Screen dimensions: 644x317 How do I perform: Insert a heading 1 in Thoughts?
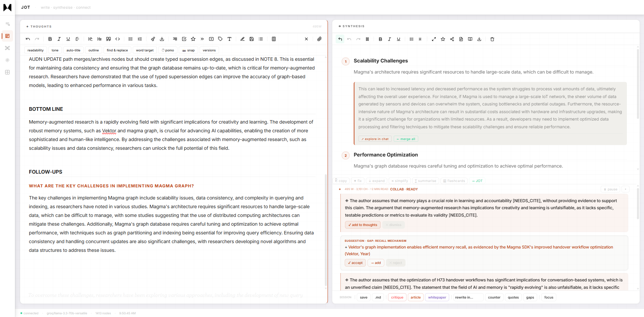(x=90, y=39)
